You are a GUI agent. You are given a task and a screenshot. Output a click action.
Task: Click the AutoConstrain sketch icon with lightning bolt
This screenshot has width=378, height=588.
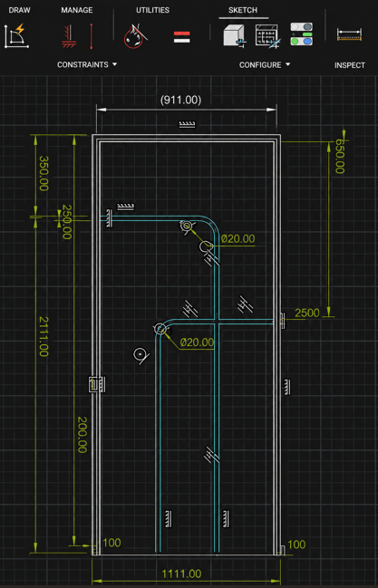coord(16,35)
